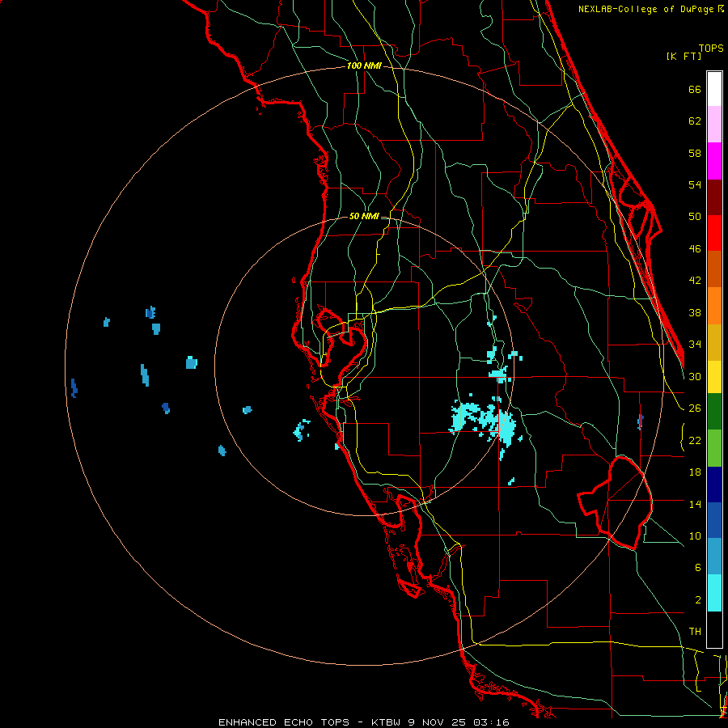Select the 100 NMI range ring label

coord(364,66)
